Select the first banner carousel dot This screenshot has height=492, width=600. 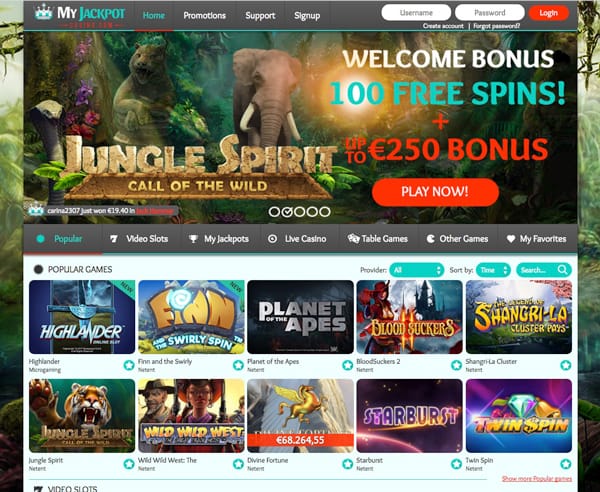[x=274, y=212]
